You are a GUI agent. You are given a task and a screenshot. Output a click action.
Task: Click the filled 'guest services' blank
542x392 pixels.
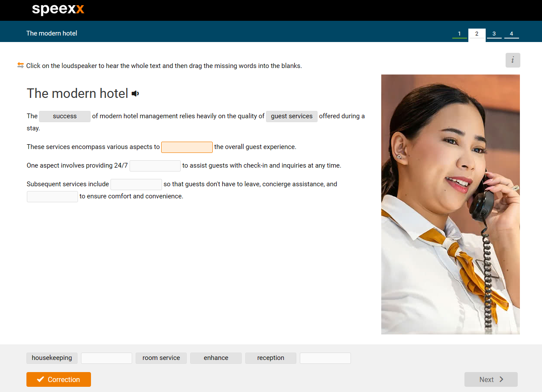[292, 117]
